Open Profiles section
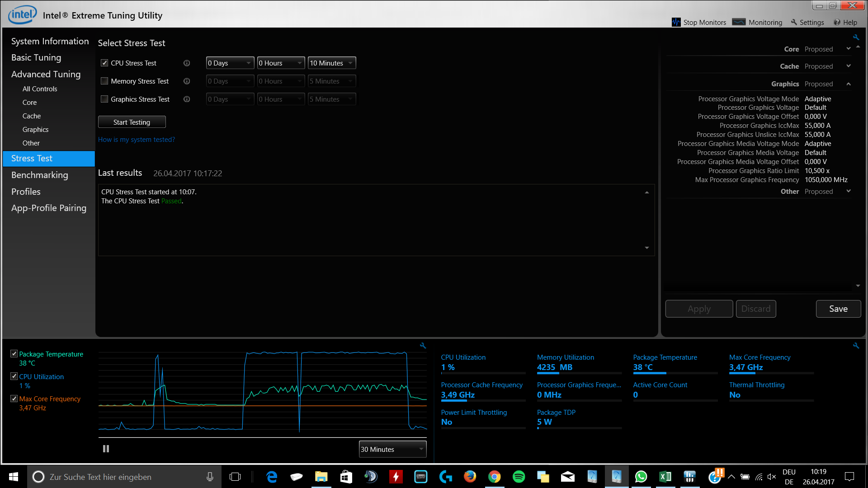Viewport: 868px width, 488px height. pyautogui.click(x=26, y=192)
